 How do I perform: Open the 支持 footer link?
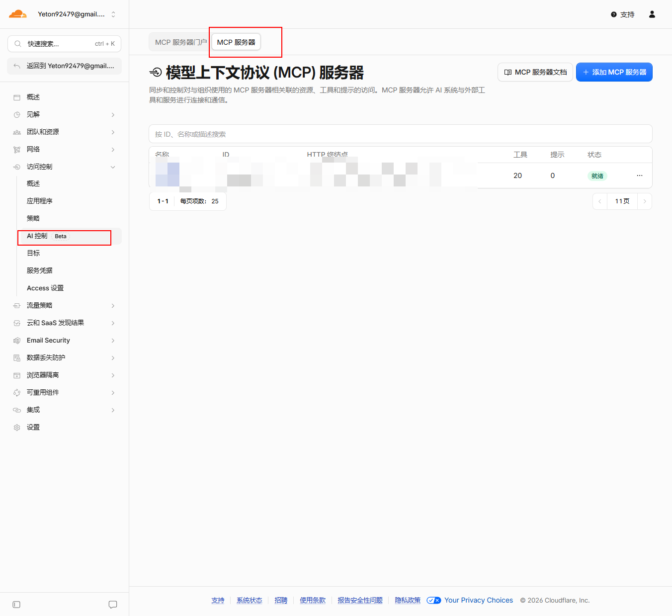[x=218, y=601]
